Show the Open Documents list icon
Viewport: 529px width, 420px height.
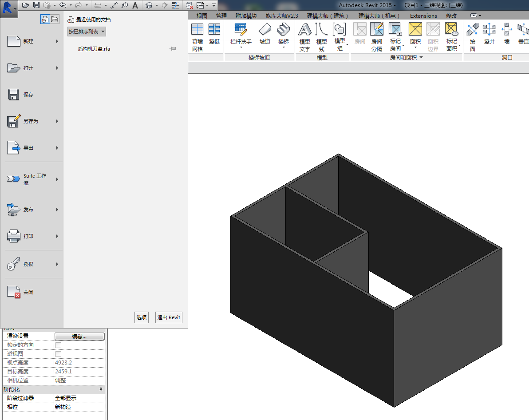55,19
